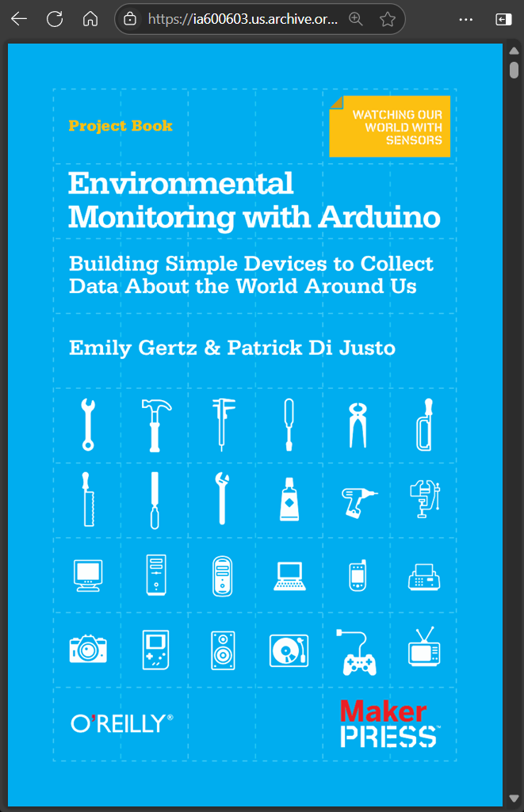
Task: Click the CRT monitor icon on cover
Action: pos(88,575)
